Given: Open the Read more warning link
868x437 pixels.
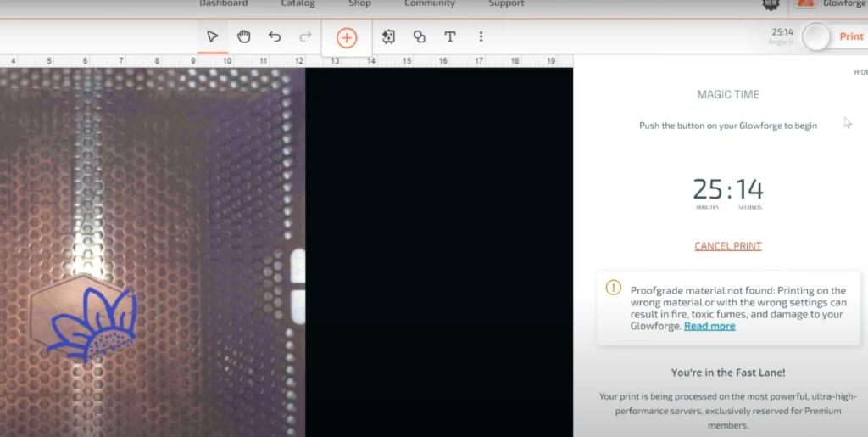Looking at the screenshot, I should 709,326.
